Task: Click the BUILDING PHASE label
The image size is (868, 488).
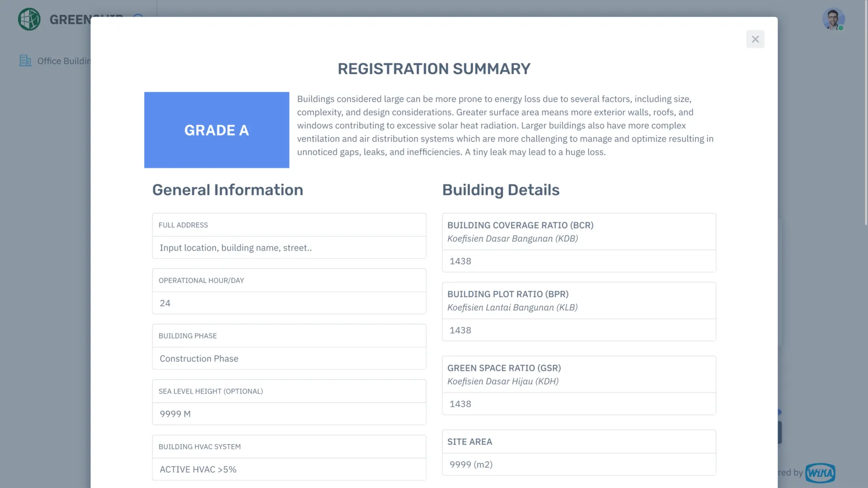Action: (188, 336)
